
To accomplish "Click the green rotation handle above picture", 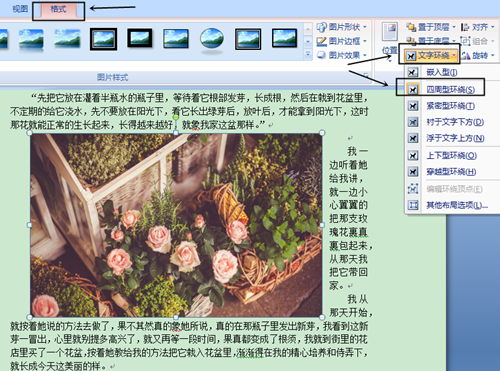I will pos(176,117).
